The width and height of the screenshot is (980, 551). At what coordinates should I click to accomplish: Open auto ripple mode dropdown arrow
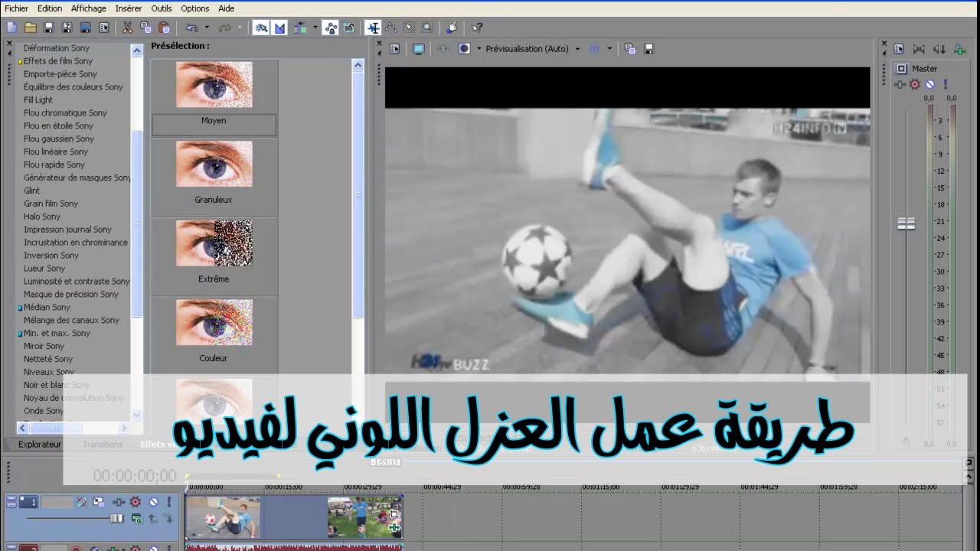click(x=315, y=28)
